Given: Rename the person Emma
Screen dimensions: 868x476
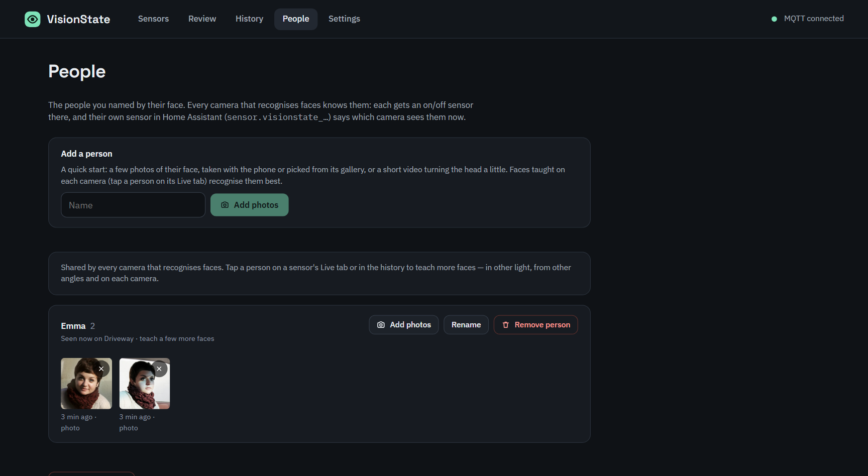Looking at the screenshot, I should point(466,325).
